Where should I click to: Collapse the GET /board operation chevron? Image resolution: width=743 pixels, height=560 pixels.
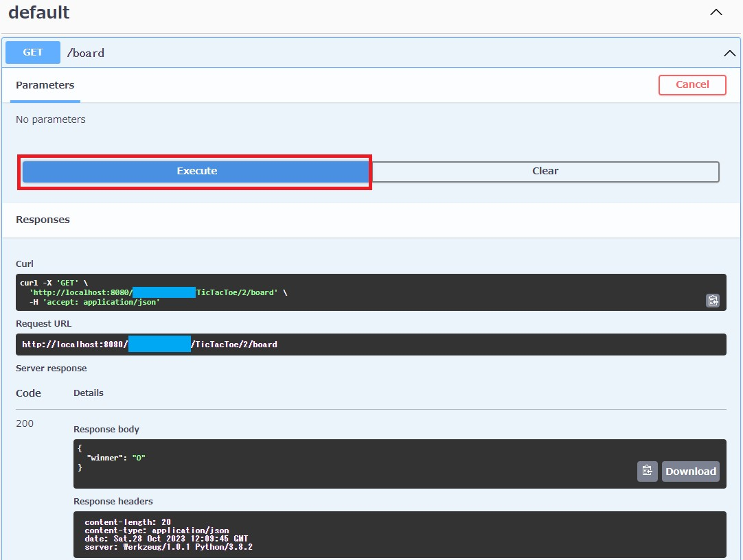[x=730, y=54]
